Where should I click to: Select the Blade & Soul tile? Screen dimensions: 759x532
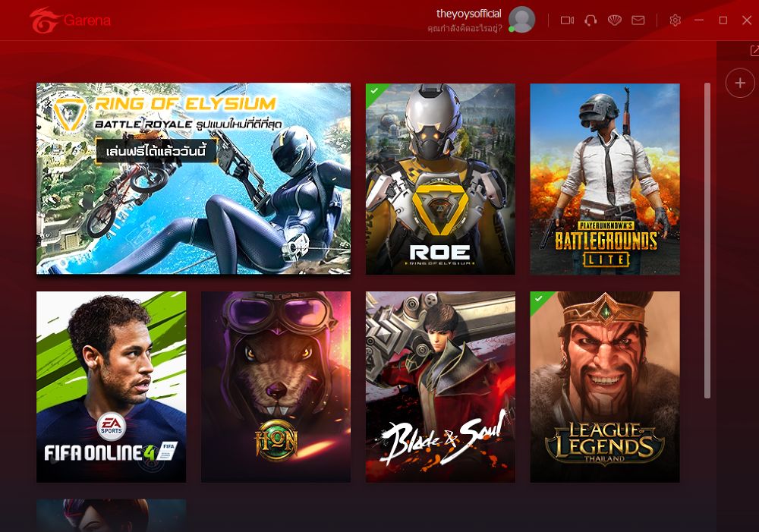[x=440, y=387]
